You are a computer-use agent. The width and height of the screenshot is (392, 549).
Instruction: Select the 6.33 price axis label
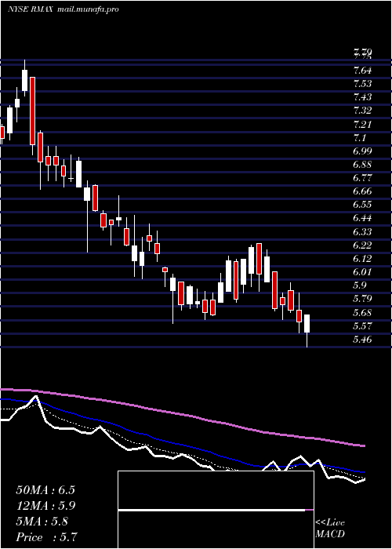tap(362, 232)
